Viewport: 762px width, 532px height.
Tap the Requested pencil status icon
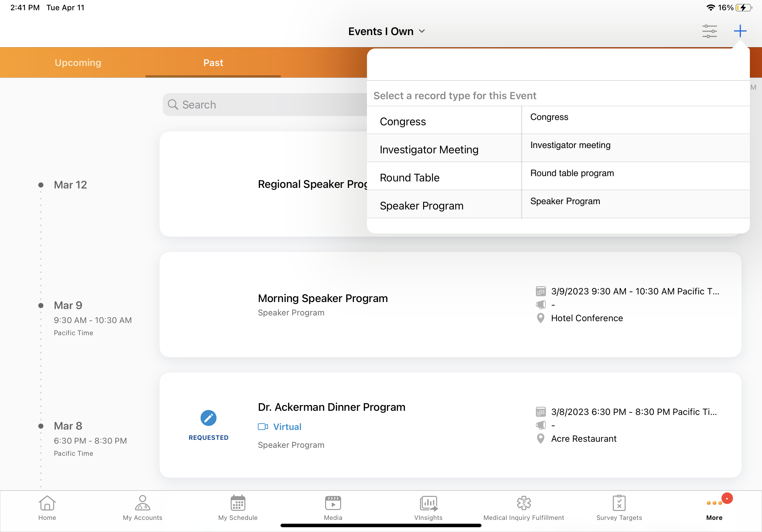click(x=208, y=418)
